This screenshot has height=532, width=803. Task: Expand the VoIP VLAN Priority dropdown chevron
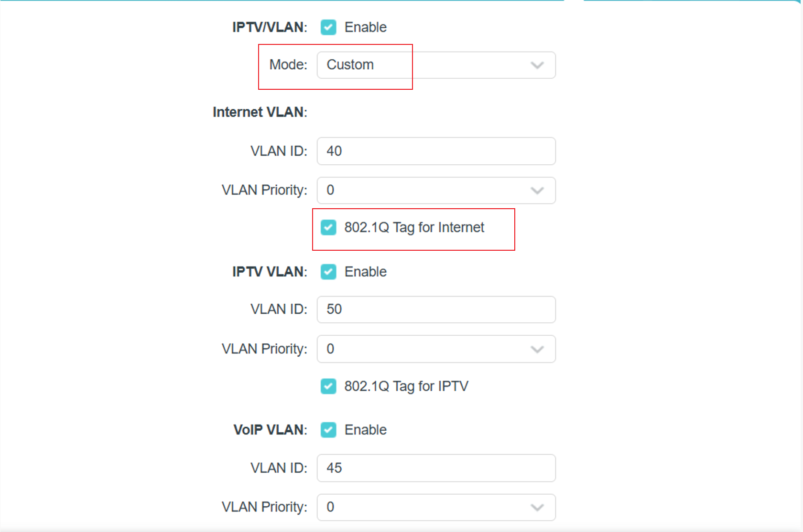(536, 507)
